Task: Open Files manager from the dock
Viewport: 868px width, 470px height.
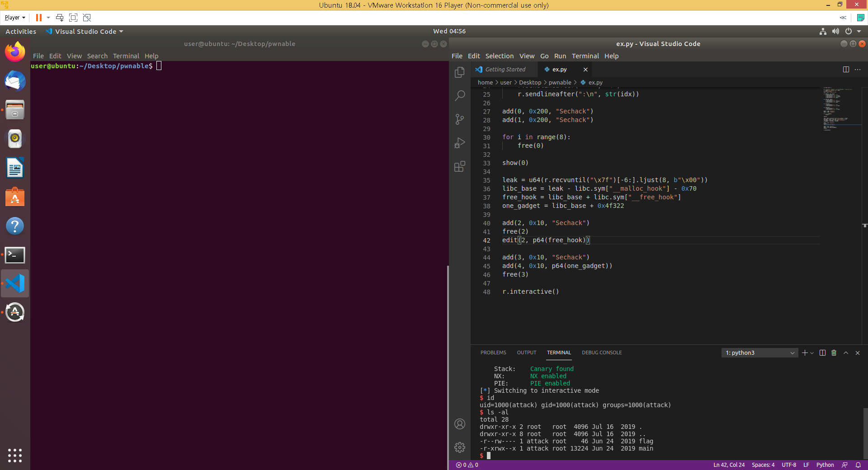Action: click(15, 110)
